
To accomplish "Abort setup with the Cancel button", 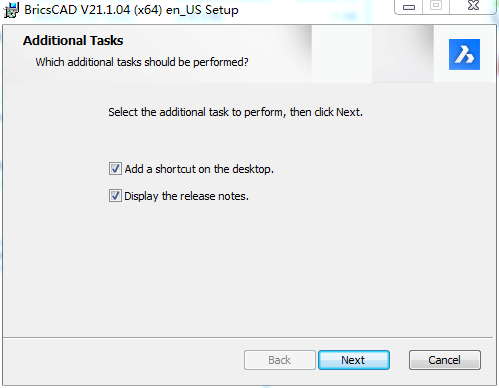I will click(445, 360).
